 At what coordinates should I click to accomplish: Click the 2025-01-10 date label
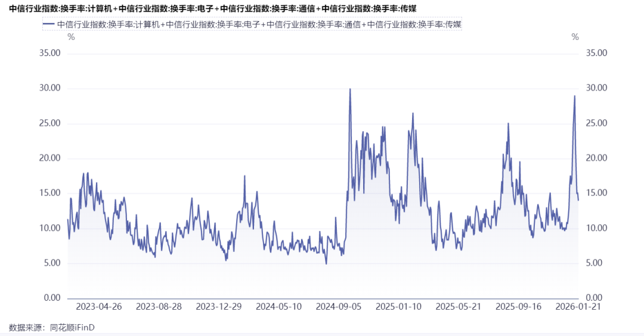pyautogui.click(x=399, y=306)
